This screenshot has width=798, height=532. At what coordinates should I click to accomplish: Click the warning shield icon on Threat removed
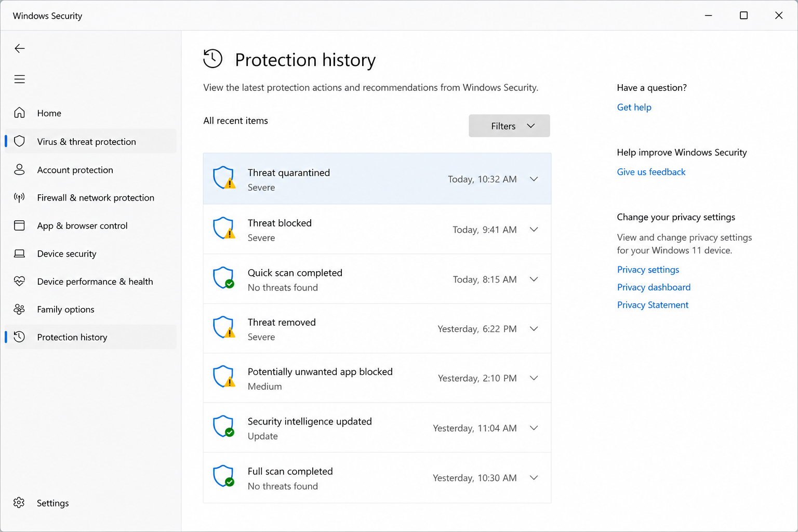coord(224,328)
